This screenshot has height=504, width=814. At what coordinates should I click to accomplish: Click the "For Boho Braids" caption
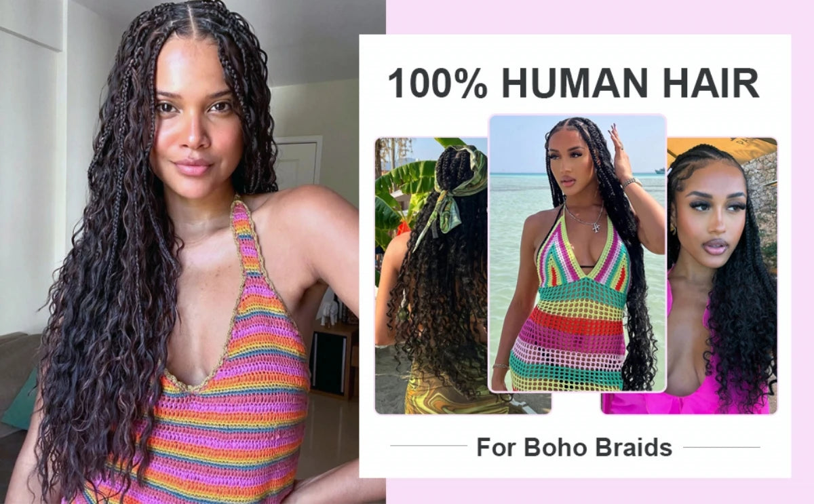574,447
